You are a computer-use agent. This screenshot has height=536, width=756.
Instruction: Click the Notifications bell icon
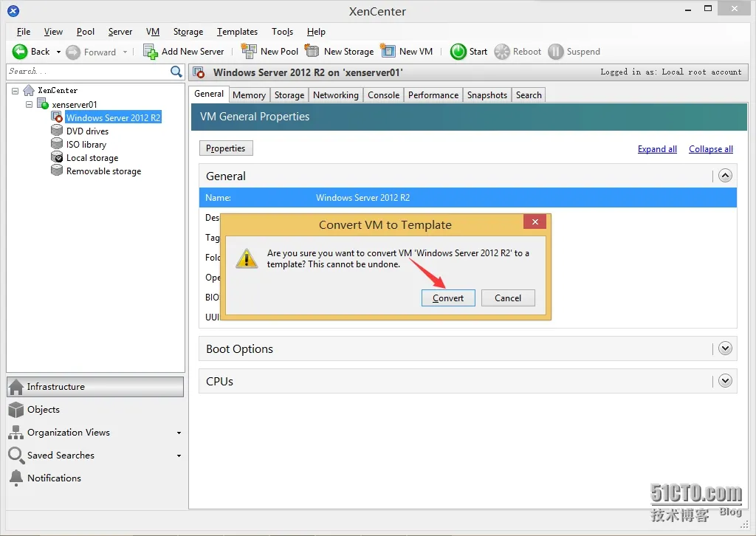click(x=16, y=478)
